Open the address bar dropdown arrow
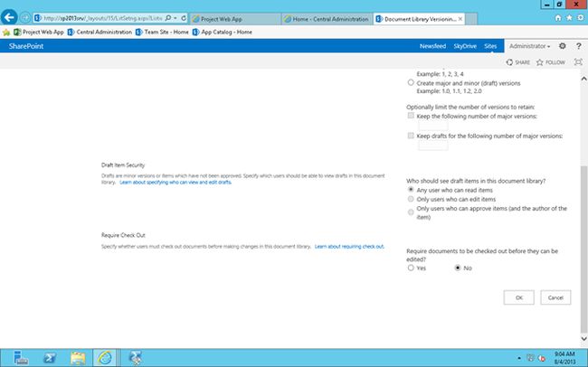The image size is (588, 367). [175, 18]
